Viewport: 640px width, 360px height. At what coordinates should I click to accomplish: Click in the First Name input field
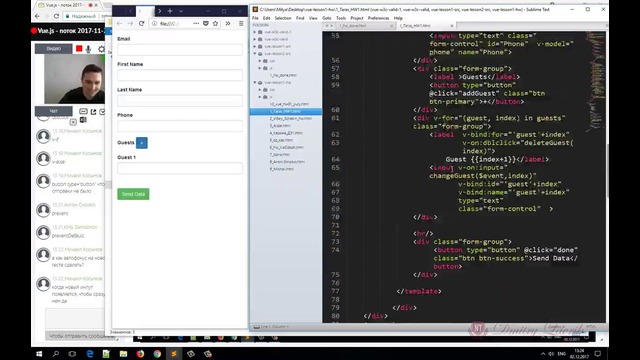coord(180,75)
